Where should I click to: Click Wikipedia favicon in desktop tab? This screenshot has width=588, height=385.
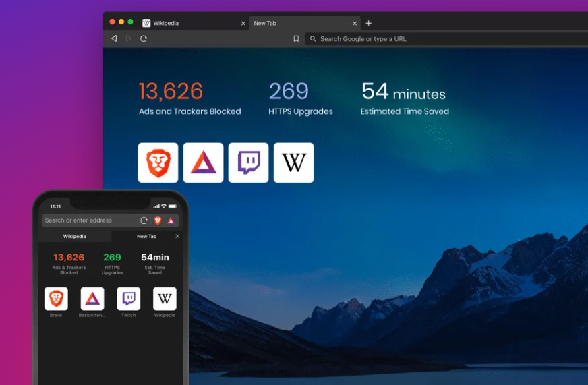pos(146,23)
